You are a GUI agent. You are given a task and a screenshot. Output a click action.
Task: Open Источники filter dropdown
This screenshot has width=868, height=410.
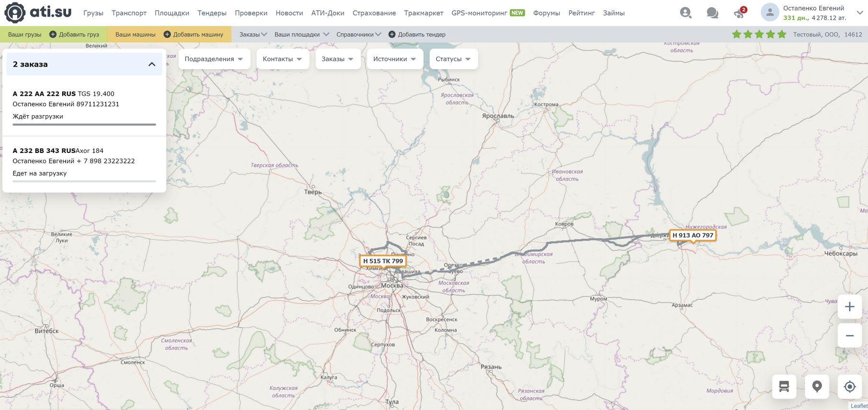tap(395, 59)
